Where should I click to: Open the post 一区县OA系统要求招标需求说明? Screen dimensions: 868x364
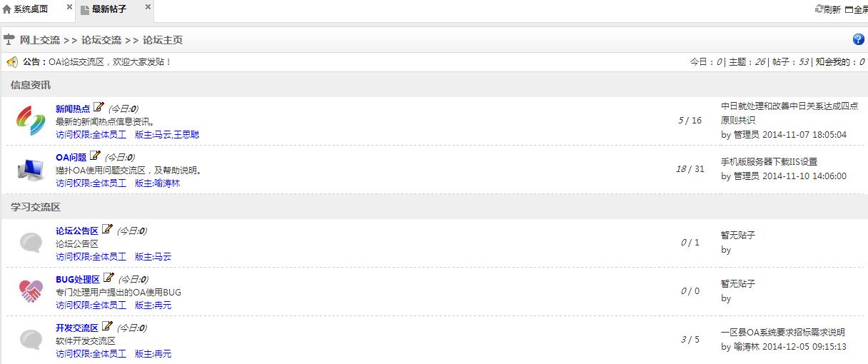point(782,332)
